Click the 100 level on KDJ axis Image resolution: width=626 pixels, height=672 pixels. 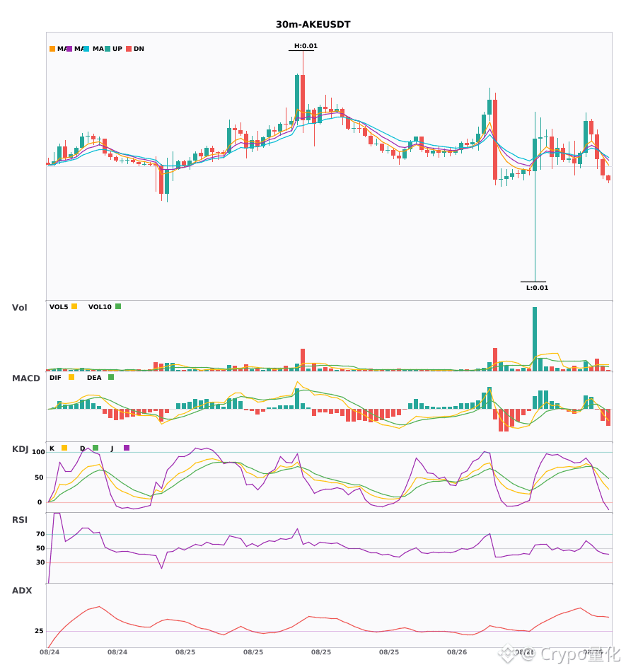[x=38, y=452]
